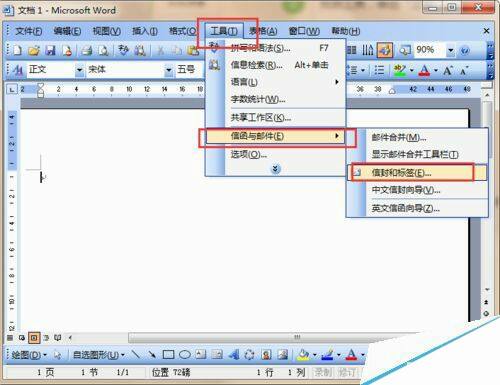Image resolution: width=500 pixels, height=385 pixels.
Task: Open the Help question mark icon
Action: [x=465, y=50]
